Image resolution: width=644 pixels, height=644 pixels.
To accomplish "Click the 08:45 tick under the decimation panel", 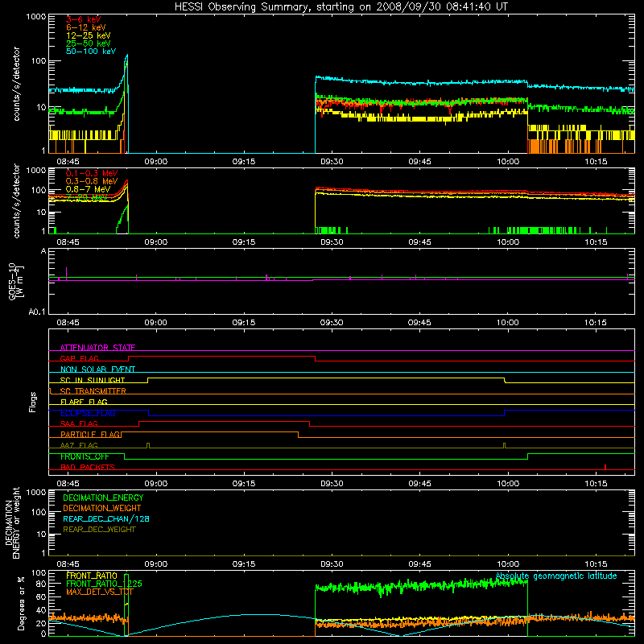I will tap(68, 564).
